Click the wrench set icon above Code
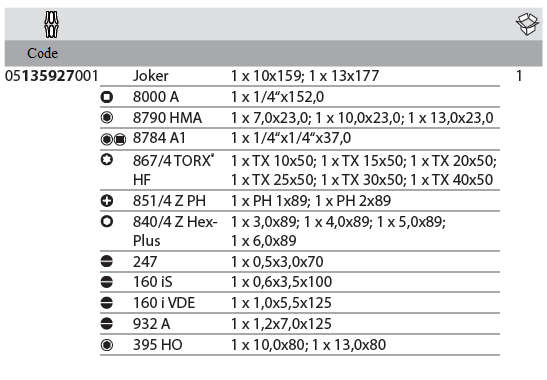This screenshot has height=380, width=547. (51, 24)
